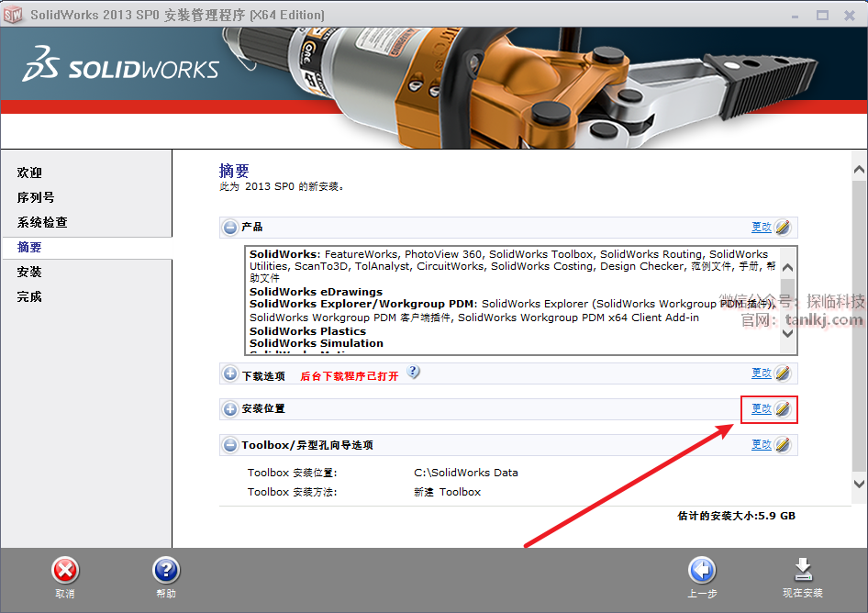The height and width of the screenshot is (613, 868).
Task: Open Help via the blue question mark
Action: tap(166, 571)
